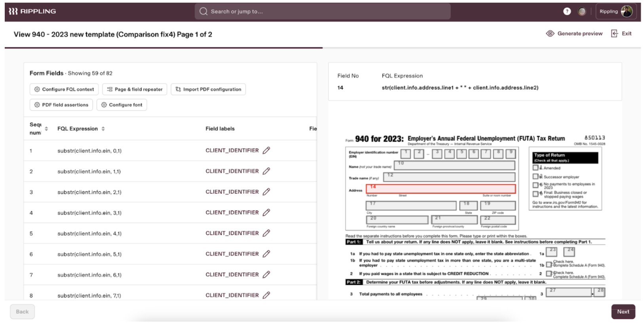The image size is (644, 324).
Task: Select expression substr(client.info.ein, 5,1)
Action: pos(90,254)
